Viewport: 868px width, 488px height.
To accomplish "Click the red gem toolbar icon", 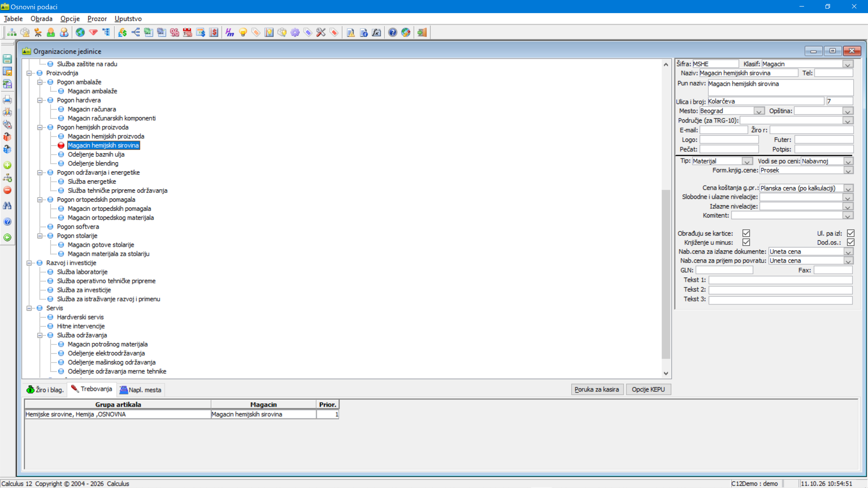I will click(x=93, y=32).
